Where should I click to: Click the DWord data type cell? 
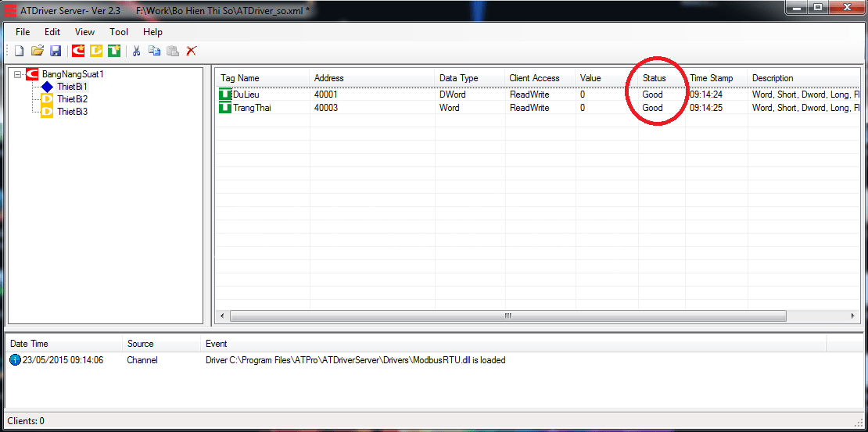(452, 95)
